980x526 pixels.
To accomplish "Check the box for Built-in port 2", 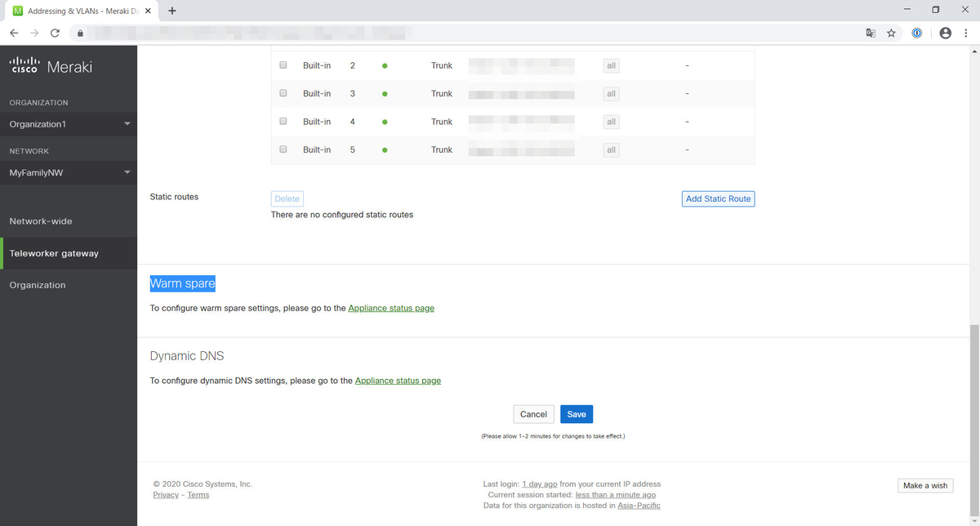I will tap(283, 65).
